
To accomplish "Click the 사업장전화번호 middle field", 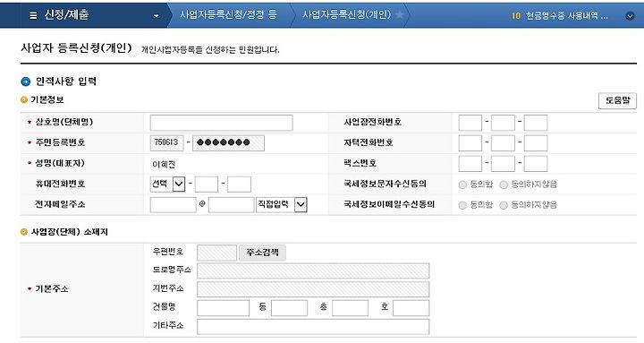I will [503, 123].
